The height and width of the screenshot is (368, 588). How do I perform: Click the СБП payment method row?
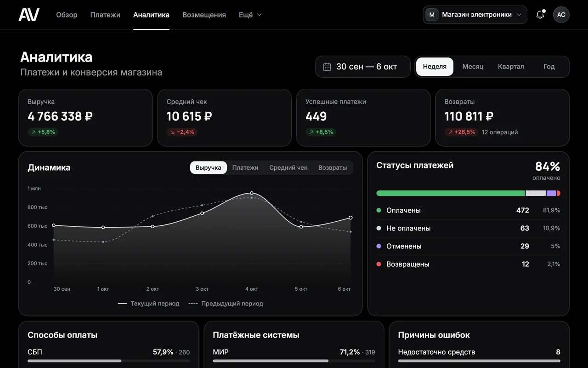pyautogui.click(x=108, y=355)
